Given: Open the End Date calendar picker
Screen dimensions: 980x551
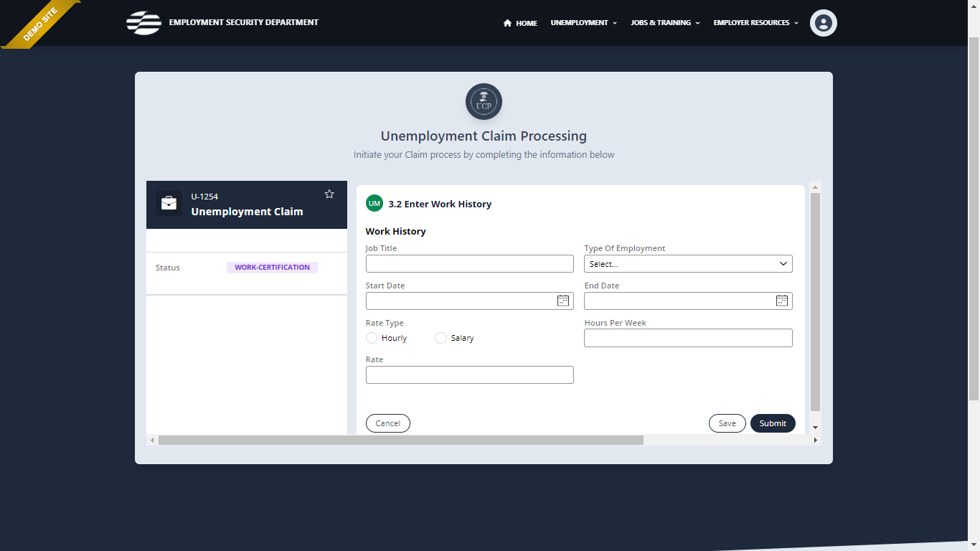Looking at the screenshot, I should (x=782, y=301).
